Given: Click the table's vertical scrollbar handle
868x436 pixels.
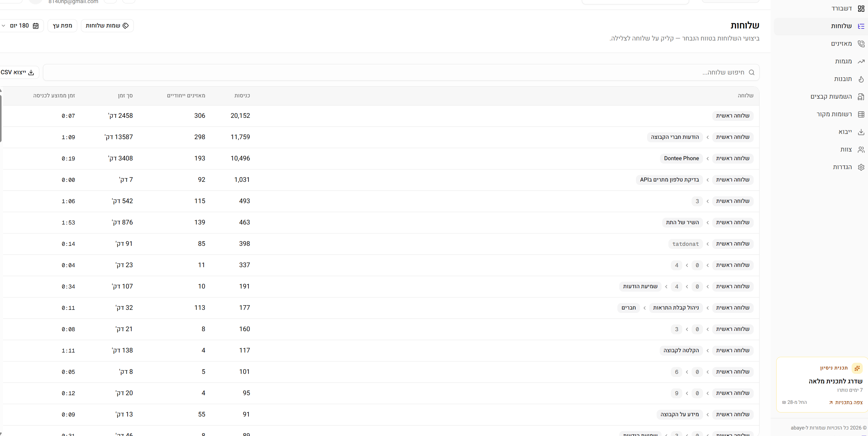Looking at the screenshot, I should [1, 118].
